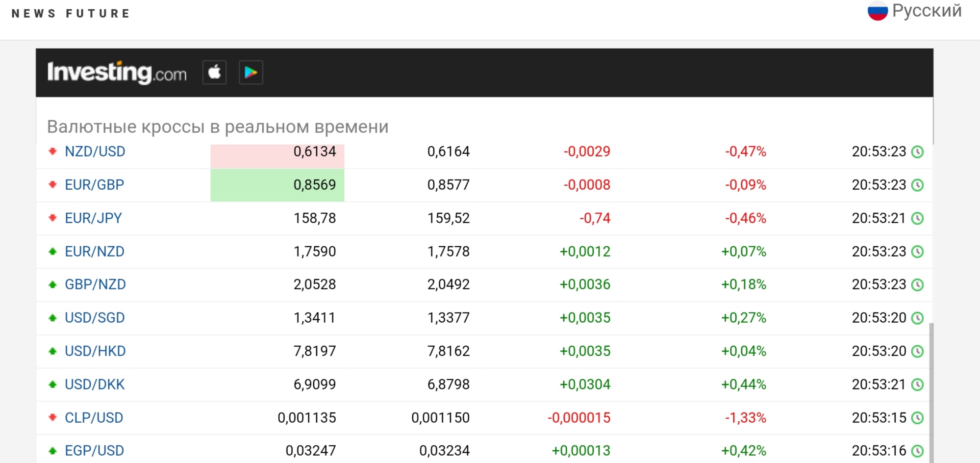Image resolution: width=980 pixels, height=463 pixels.
Task: Click the green up arrow beside USD/DKK
Action: (x=52, y=384)
